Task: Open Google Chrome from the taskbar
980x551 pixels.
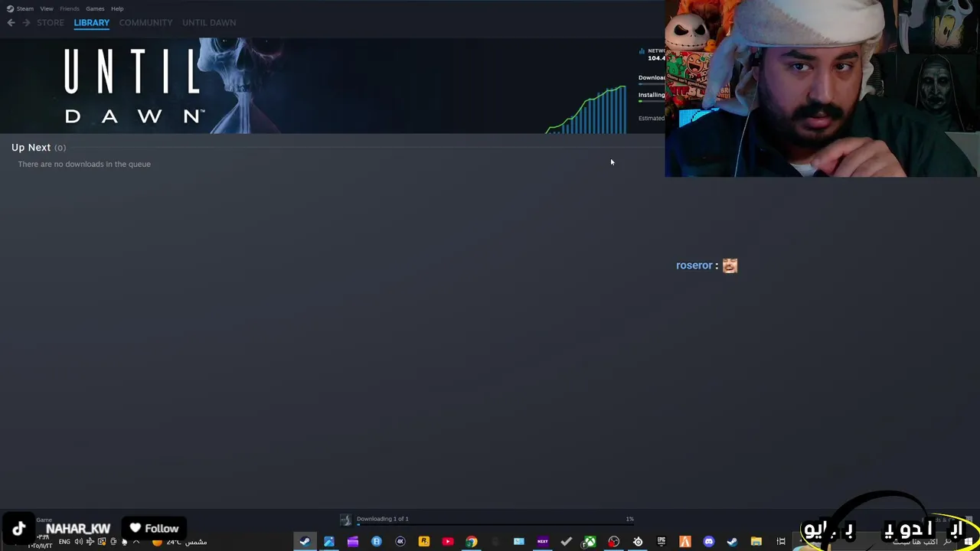Action: pyautogui.click(x=472, y=542)
